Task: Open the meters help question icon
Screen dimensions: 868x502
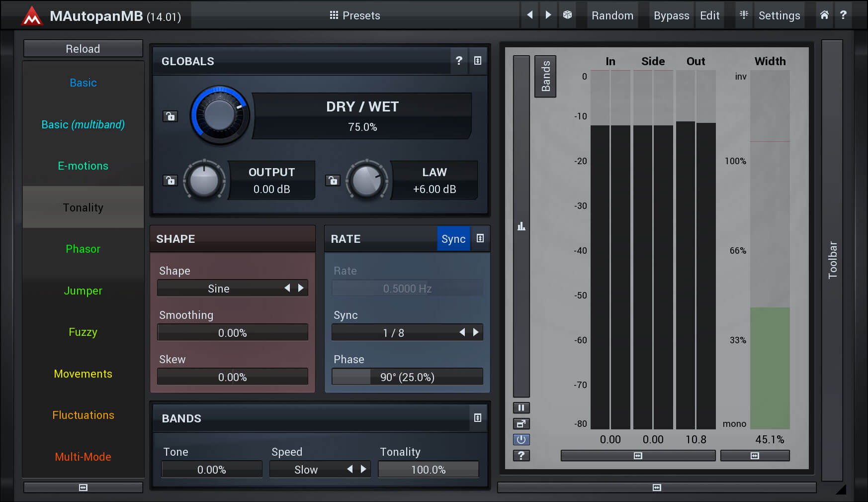Action: coord(521,456)
